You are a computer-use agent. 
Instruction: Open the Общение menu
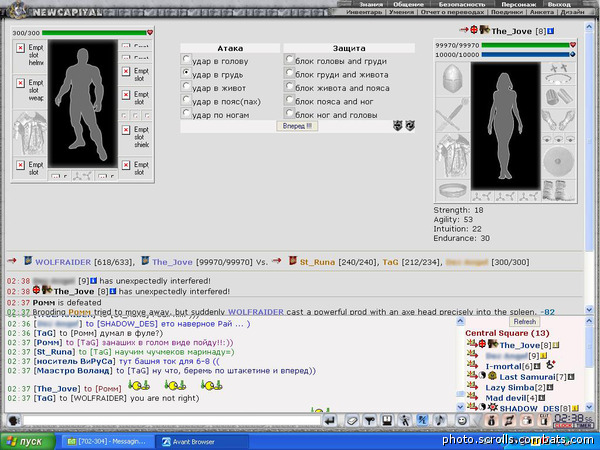pos(408,5)
